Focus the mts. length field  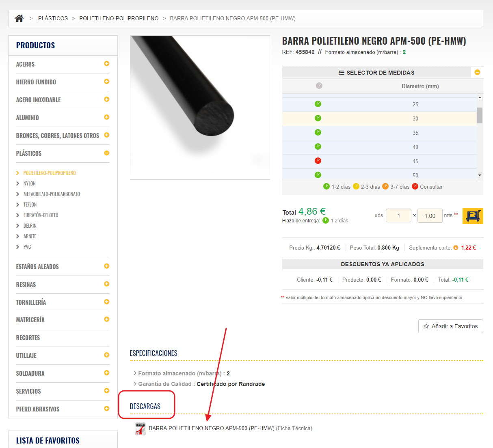click(x=430, y=215)
